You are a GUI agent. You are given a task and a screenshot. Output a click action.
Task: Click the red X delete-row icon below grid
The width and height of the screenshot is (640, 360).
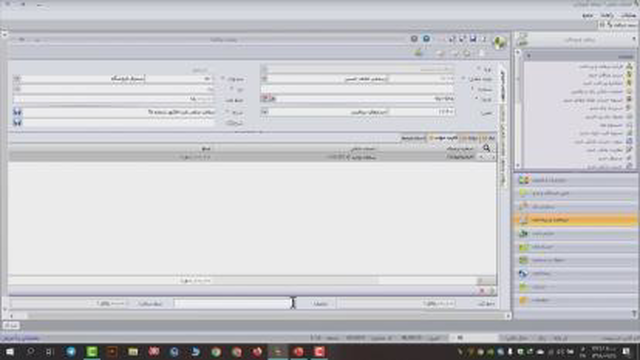click(482, 290)
